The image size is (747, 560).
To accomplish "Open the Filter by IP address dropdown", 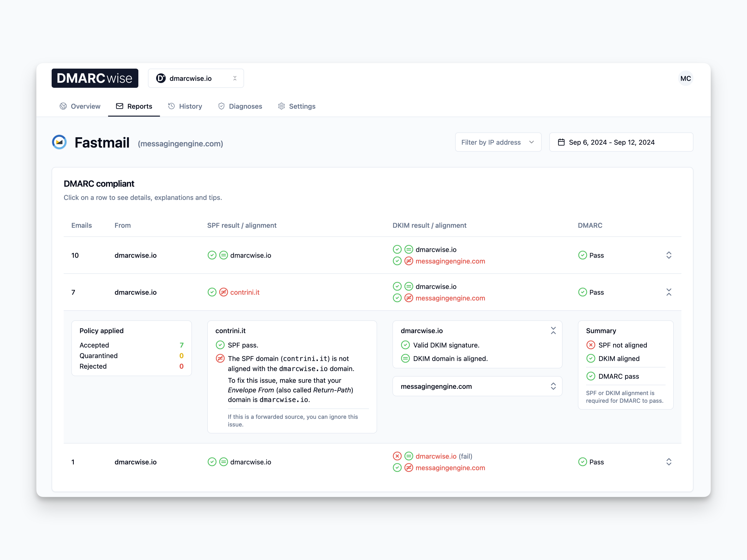I will tap(498, 142).
